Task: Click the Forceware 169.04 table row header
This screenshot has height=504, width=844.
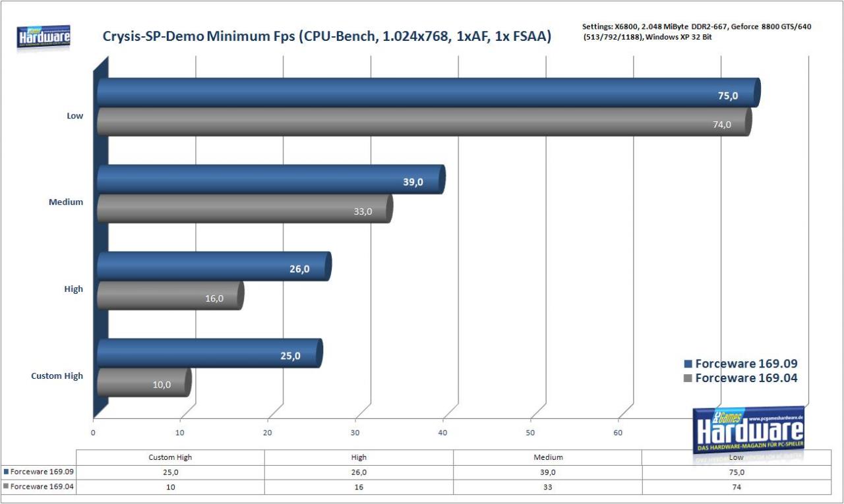Action: [40, 486]
